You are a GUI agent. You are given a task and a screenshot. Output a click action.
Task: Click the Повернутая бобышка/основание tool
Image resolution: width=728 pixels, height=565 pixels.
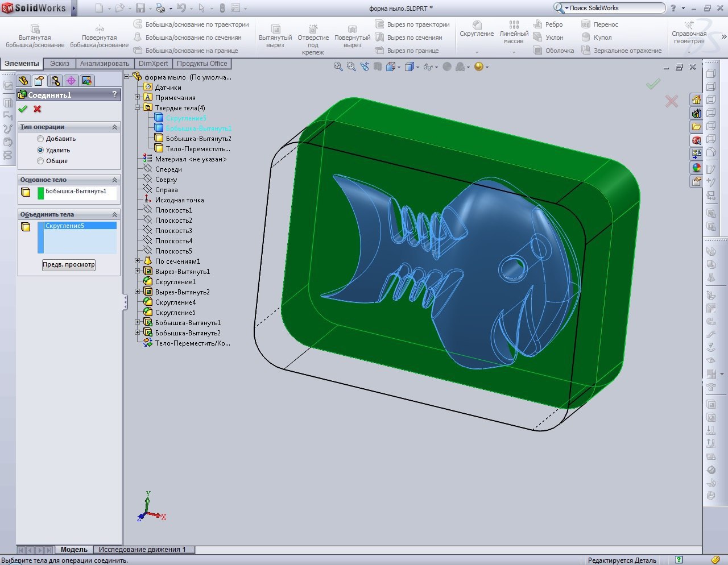(100, 36)
